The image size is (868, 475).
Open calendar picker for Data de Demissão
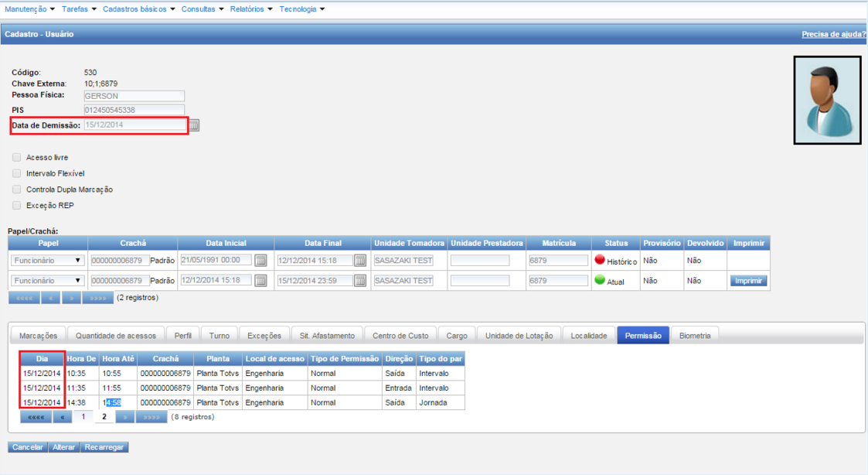194,126
